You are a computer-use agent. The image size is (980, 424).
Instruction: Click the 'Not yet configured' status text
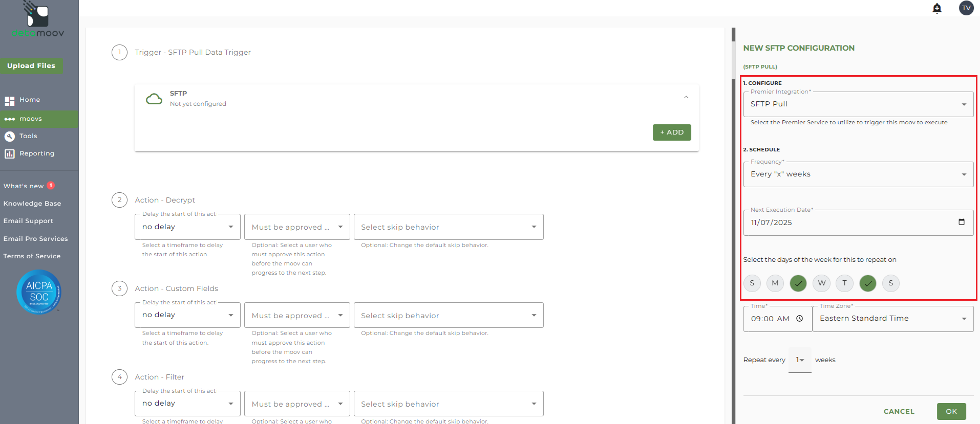198,104
